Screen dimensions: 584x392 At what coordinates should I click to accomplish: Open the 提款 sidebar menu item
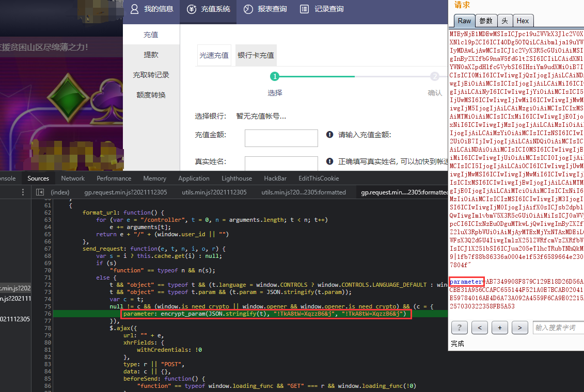coord(151,55)
